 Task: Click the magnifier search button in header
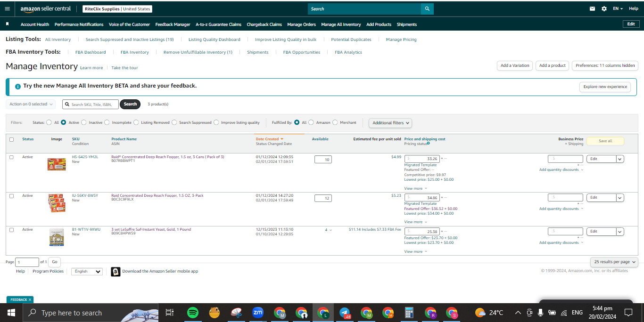[427, 8]
